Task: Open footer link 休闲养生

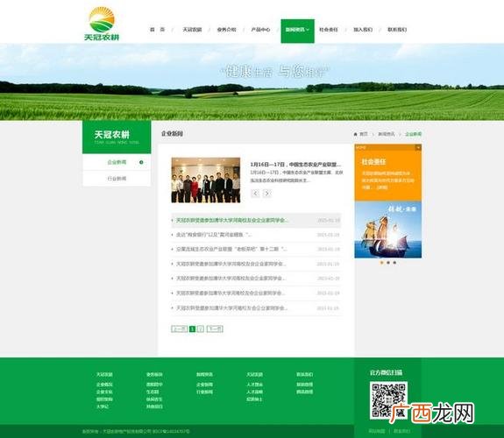Action: coord(154,399)
